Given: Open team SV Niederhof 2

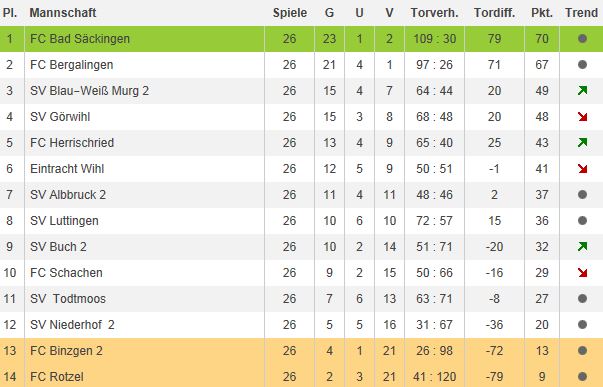Looking at the screenshot, I should pyautogui.click(x=72, y=325).
